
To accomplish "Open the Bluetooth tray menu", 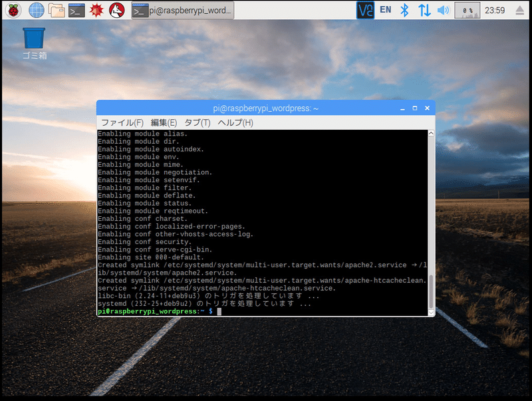I will click(x=404, y=10).
